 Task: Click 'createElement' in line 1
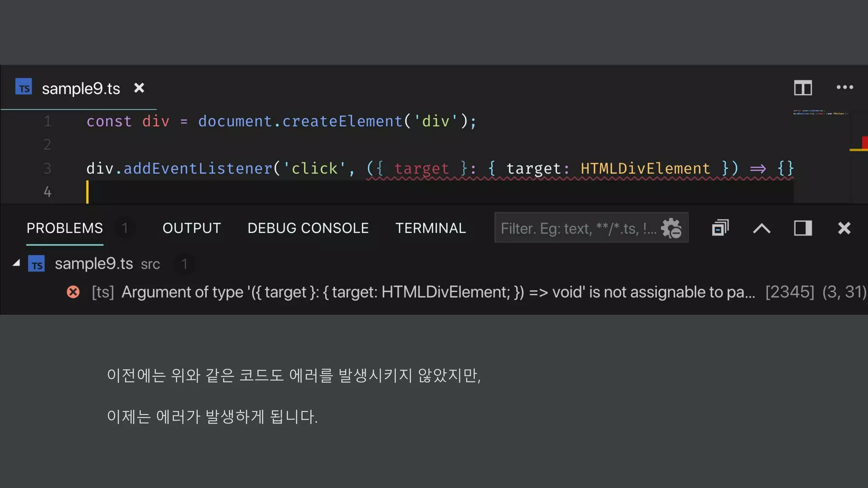coord(342,121)
